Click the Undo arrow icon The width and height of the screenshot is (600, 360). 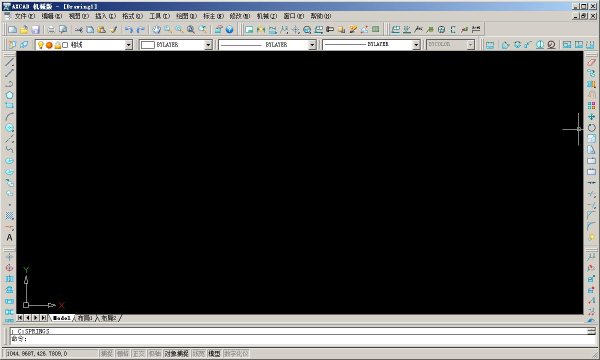pyautogui.click(x=129, y=29)
